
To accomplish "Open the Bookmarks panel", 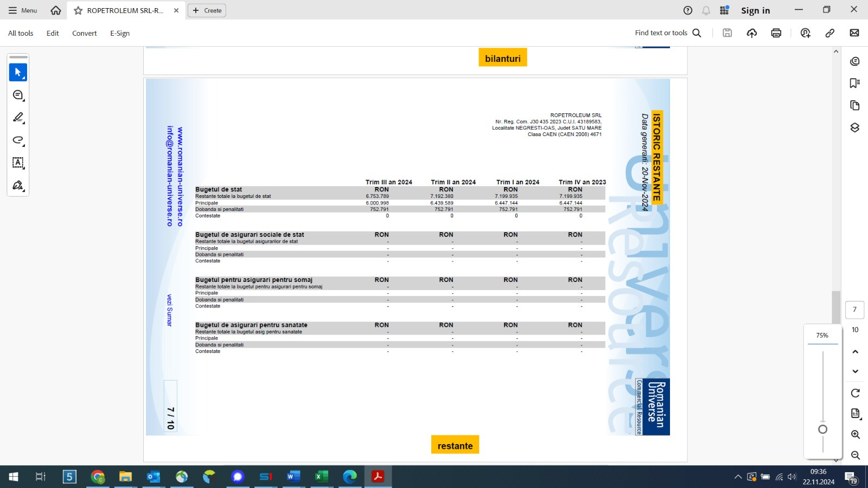I will click(x=855, y=83).
